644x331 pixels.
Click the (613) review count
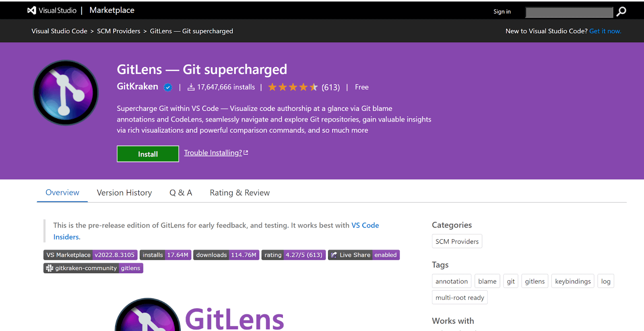331,87
